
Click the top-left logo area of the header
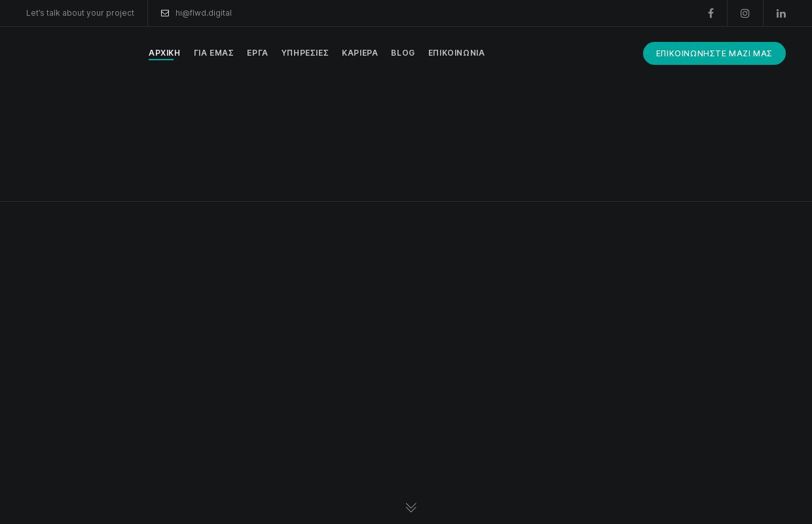[65, 53]
